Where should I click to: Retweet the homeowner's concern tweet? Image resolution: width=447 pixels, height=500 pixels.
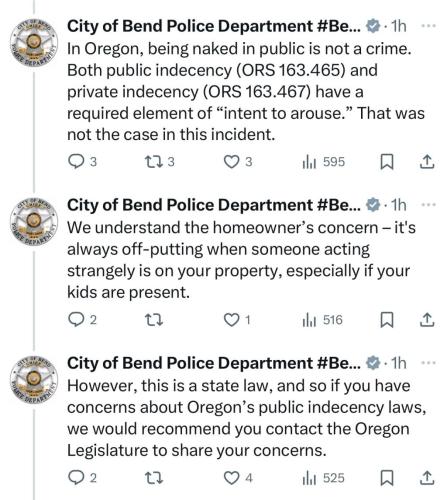(154, 320)
